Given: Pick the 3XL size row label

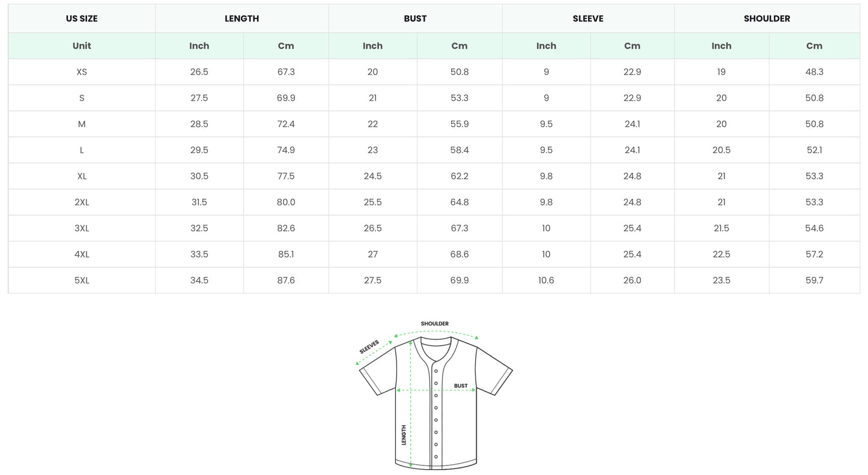Looking at the screenshot, I should [82, 228].
